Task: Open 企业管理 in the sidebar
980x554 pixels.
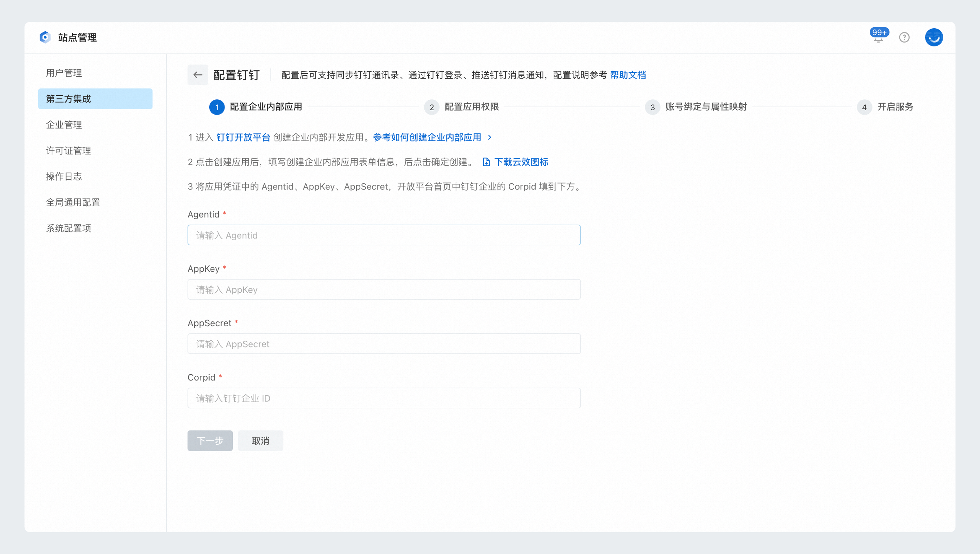Action: (95, 125)
